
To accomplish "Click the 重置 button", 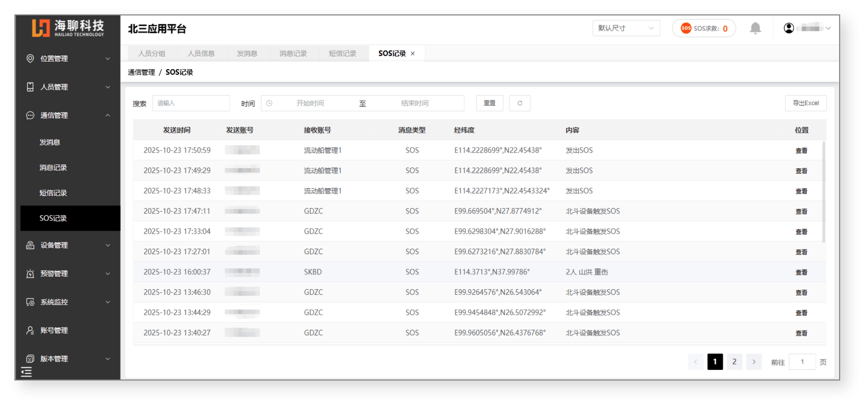I will (490, 103).
